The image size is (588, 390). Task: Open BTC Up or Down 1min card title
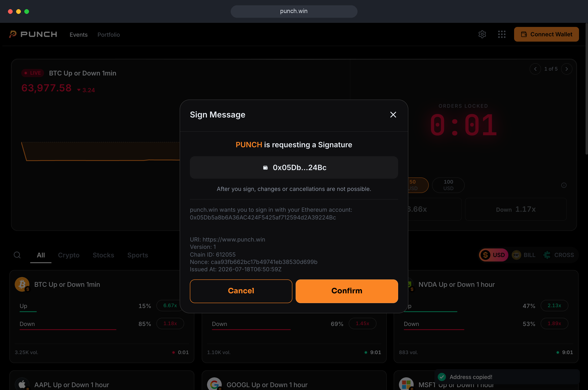[67, 285]
